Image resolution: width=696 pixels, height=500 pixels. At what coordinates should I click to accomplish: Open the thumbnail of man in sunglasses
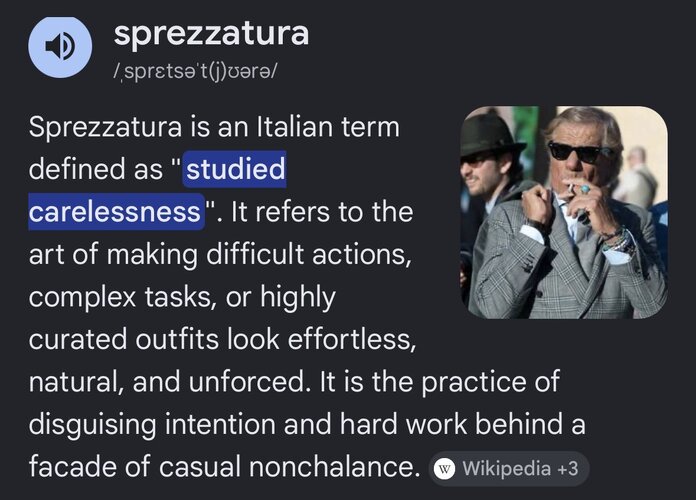pos(564,212)
